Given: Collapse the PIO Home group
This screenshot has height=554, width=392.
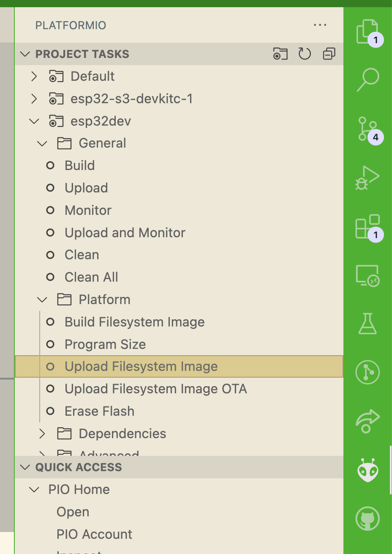Looking at the screenshot, I should tap(34, 490).
